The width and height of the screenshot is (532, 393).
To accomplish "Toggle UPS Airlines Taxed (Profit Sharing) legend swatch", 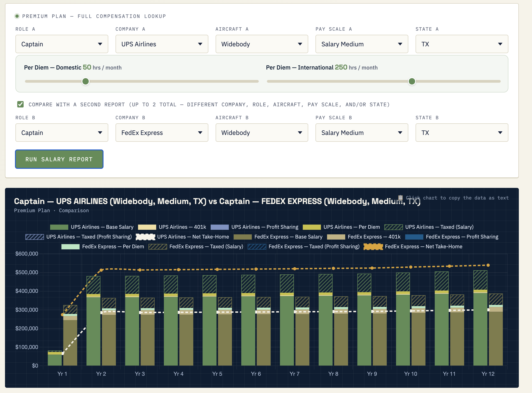I will click(x=35, y=237).
